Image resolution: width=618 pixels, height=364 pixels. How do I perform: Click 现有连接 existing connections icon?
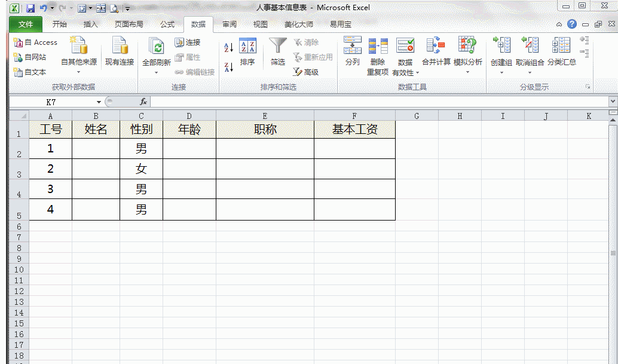pyautogui.click(x=120, y=45)
